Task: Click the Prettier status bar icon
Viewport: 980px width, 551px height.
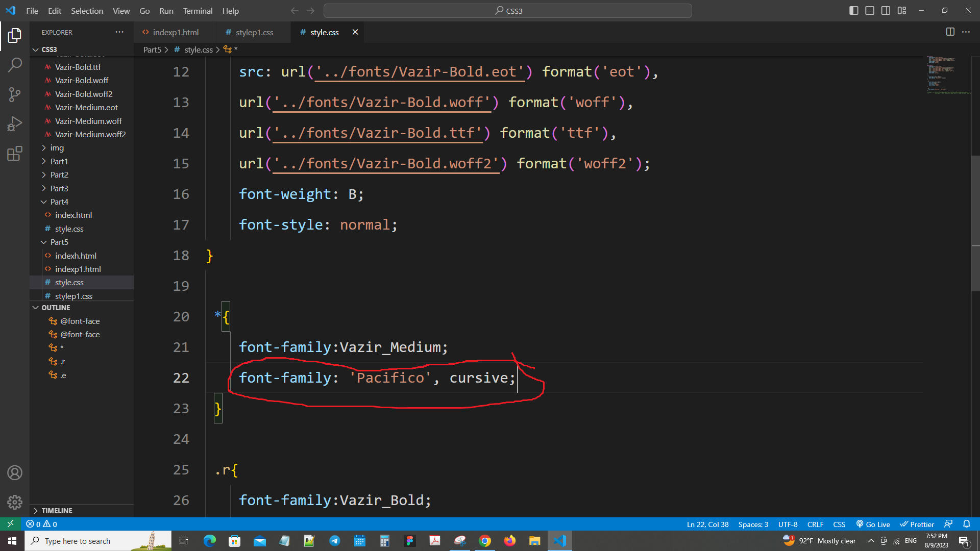Action: pyautogui.click(x=916, y=524)
